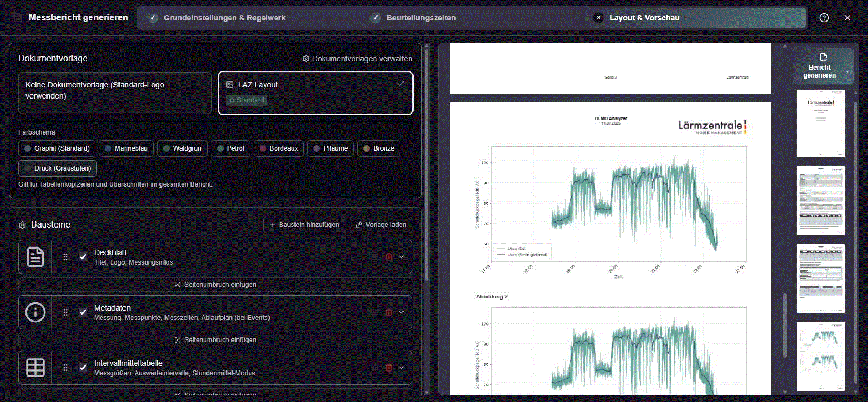The image size is (868, 402).
Task: Click the DEMO Analyzer heading in preview
Action: click(611, 118)
